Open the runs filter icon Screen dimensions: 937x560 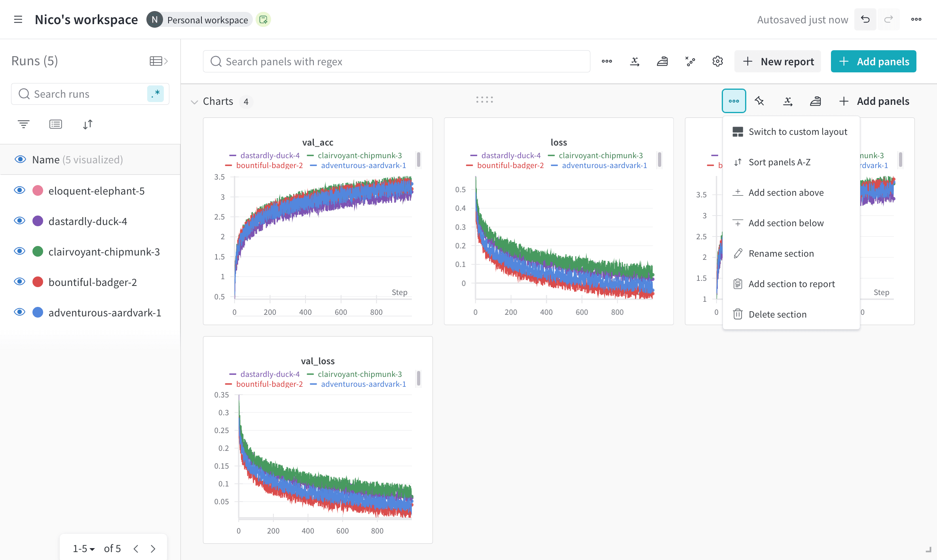pos(24,124)
